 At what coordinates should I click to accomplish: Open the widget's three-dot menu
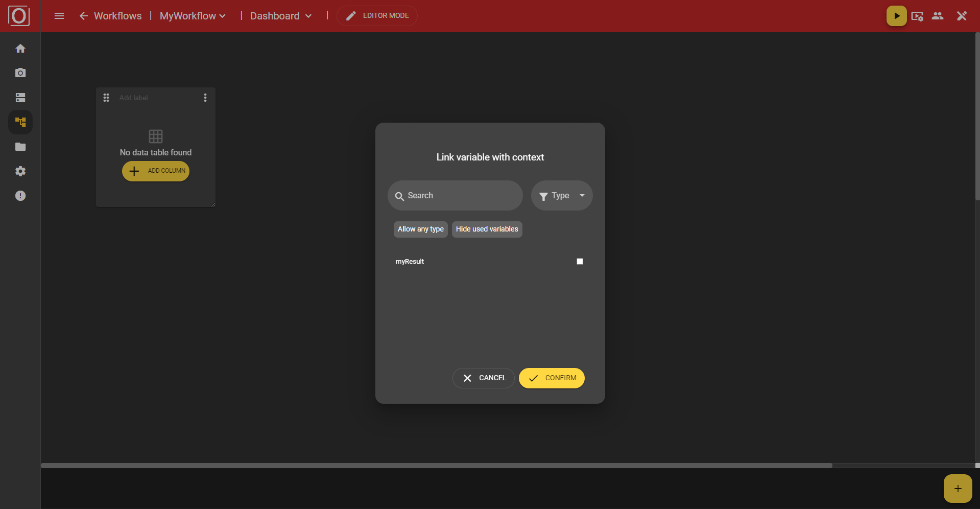[205, 97]
